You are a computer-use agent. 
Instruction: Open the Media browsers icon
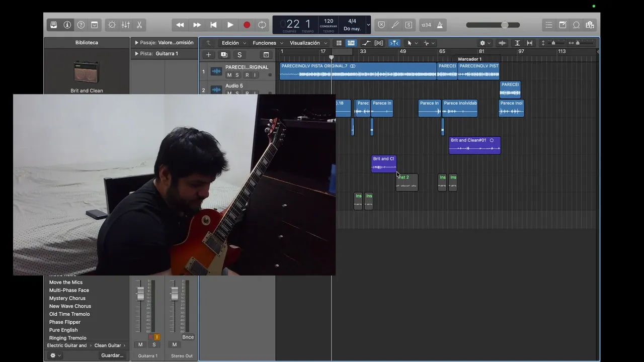590,25
